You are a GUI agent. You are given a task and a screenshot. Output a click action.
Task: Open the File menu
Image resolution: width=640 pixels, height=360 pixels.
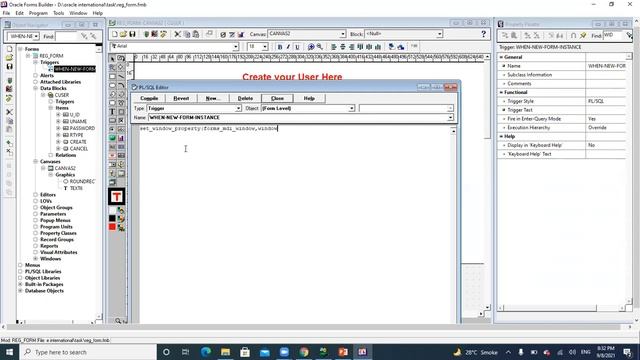pos(6,13)
